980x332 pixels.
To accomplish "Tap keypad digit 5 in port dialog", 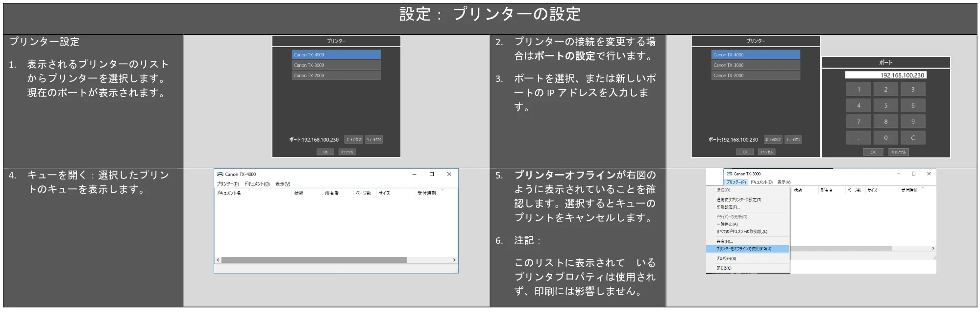I will (x=885, y=105).
